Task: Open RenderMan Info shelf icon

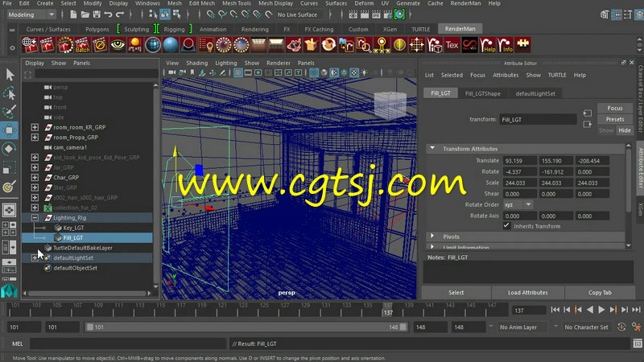Action: [x=506, y=45]
